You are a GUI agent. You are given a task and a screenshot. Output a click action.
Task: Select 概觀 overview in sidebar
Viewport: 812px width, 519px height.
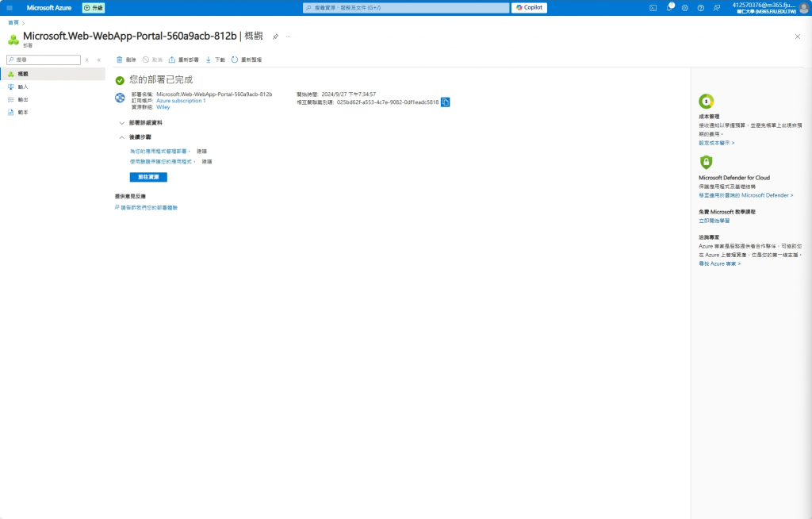(x=53, y=74)
